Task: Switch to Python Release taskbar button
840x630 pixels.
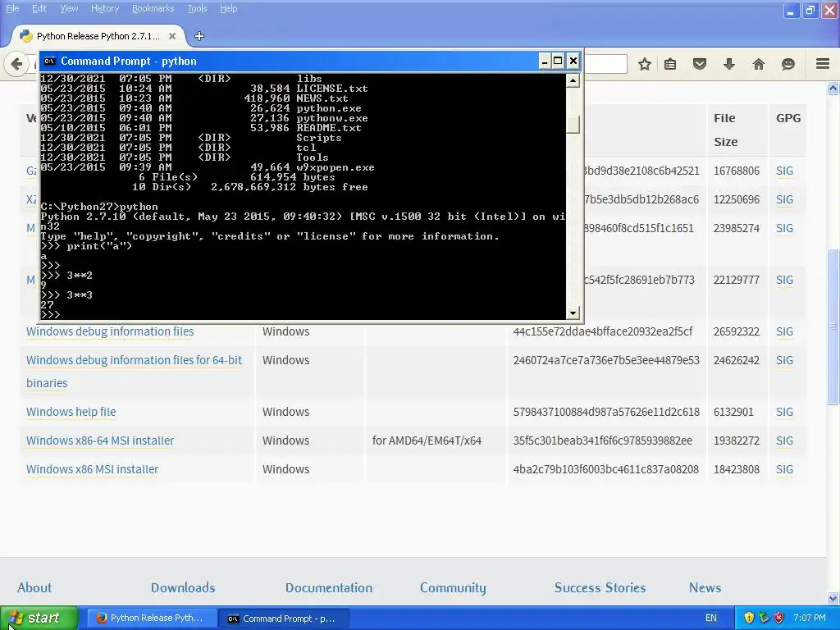Action: pyautogui.click(x=152, y=618)
